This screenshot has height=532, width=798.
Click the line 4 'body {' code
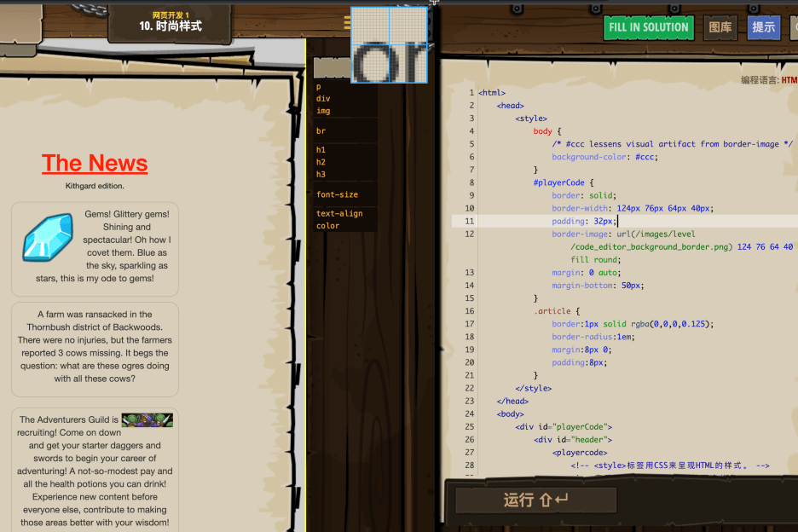(547, 131)
